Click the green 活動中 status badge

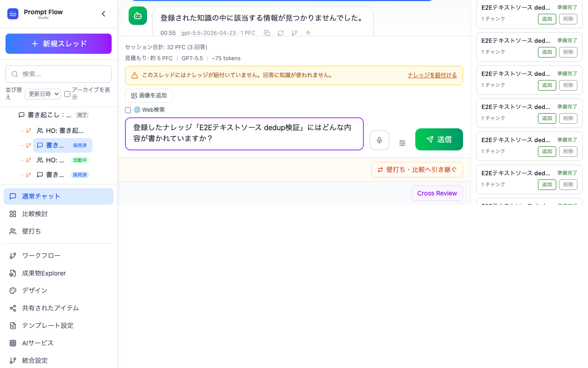tap(80, 160)
